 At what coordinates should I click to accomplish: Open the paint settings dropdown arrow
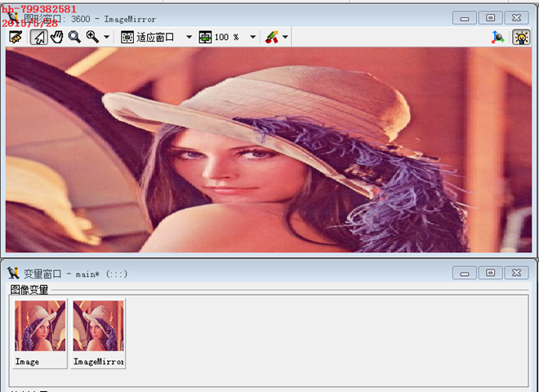click(285, 37)
